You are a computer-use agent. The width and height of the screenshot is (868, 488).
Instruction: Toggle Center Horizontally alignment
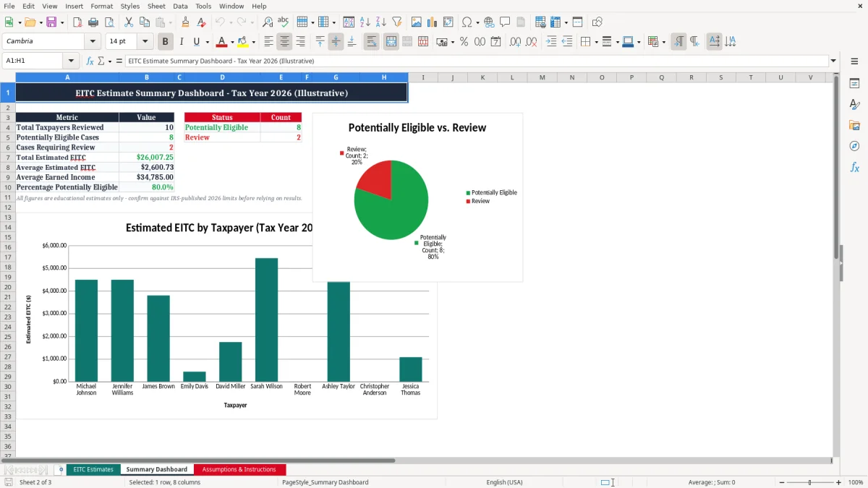[x=285, y=42]
